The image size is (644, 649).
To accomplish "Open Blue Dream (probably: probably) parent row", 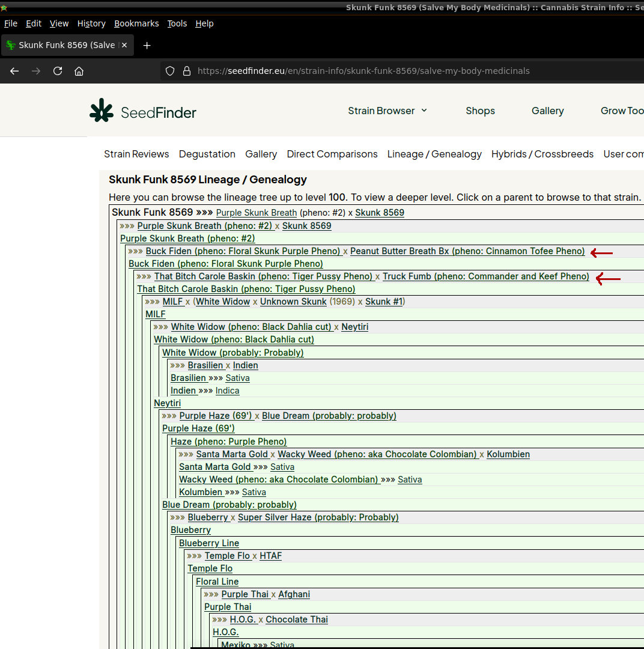I will point(229,505).
